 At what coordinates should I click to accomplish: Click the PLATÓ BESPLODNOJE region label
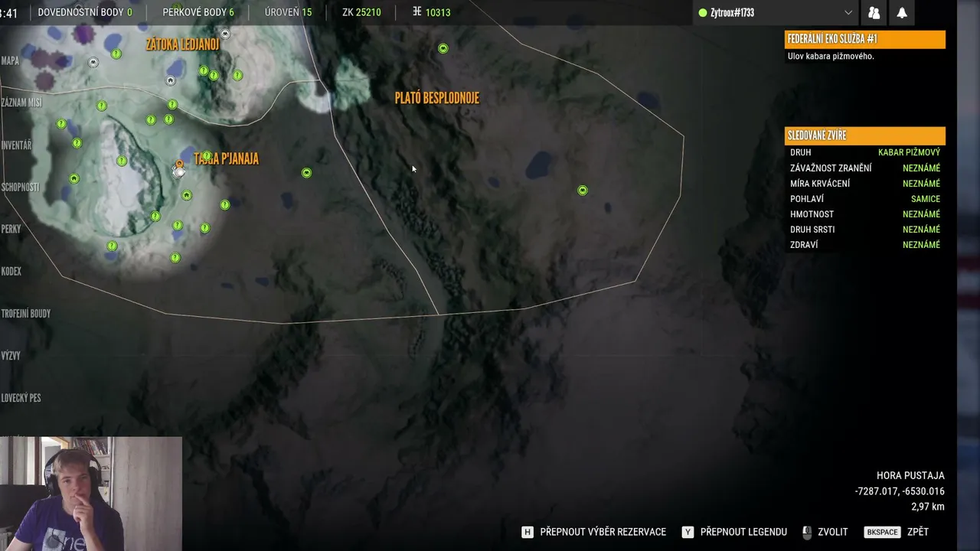click(437, 98)
